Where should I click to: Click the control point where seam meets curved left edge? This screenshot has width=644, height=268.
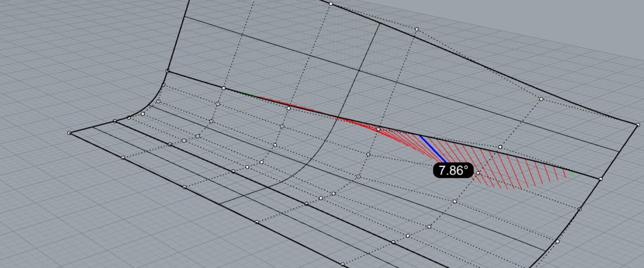168,71
